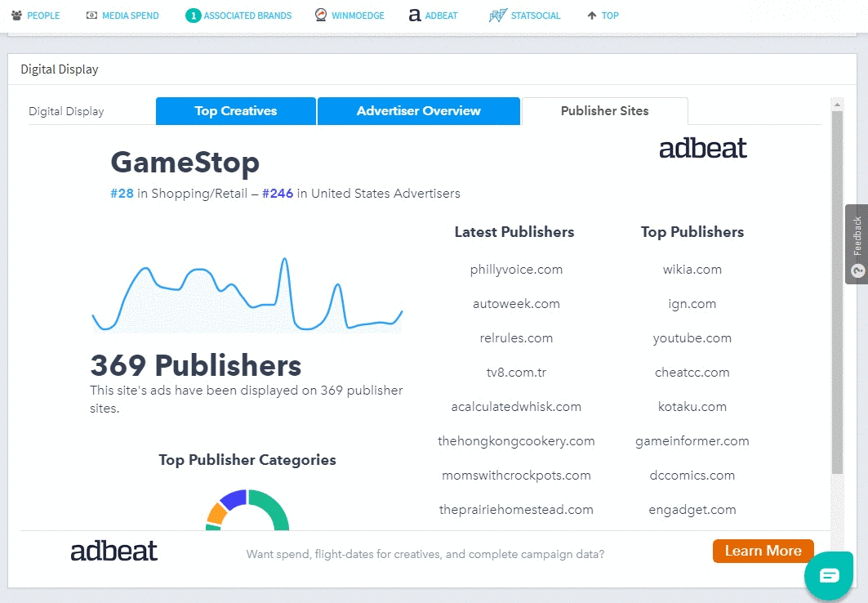Open the chat support bubble
The height and width of the screenshot is (603, 868).
(x=829, y=575)
